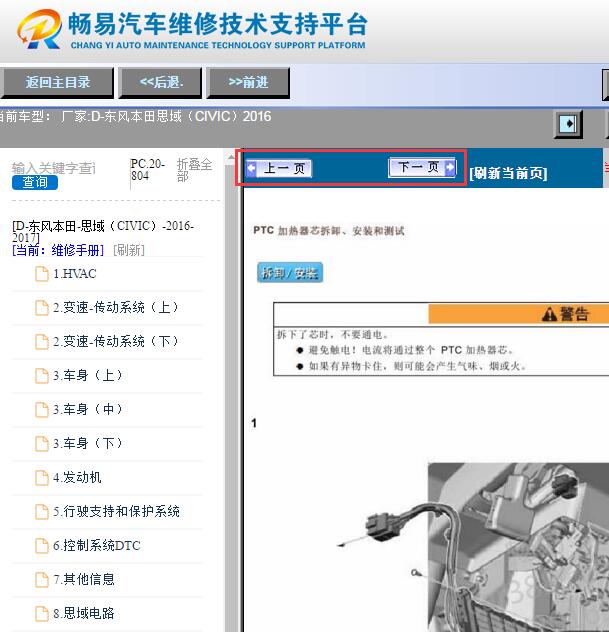Click the [当前：维修手册] link
Screen dimensions: 609x632
[x=58, y=250]
